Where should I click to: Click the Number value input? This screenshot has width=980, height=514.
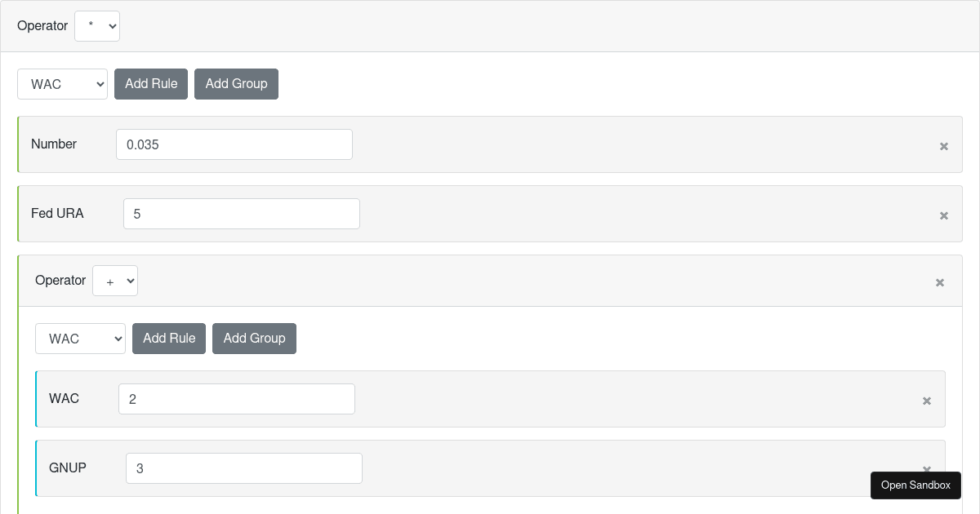click(x=234, y=144)
